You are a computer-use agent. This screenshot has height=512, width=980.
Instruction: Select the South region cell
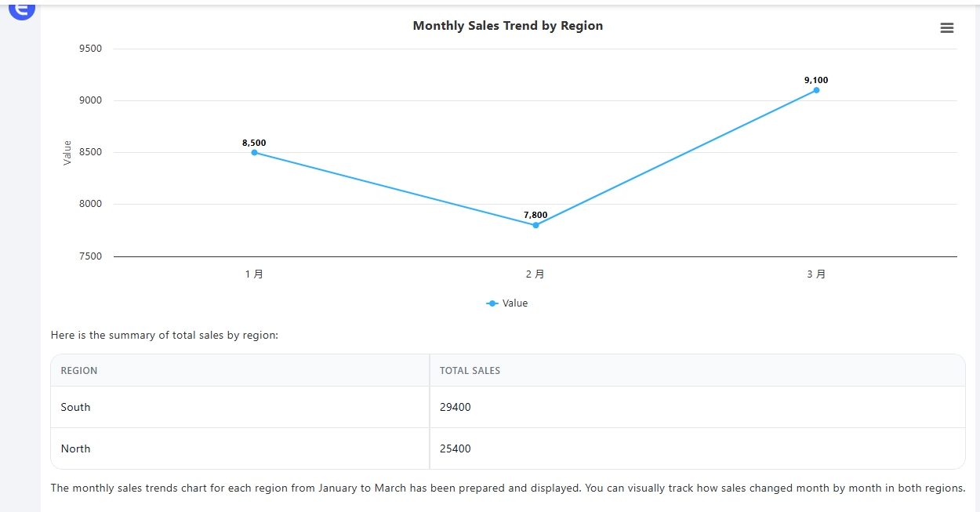click(x=75, y=407)
